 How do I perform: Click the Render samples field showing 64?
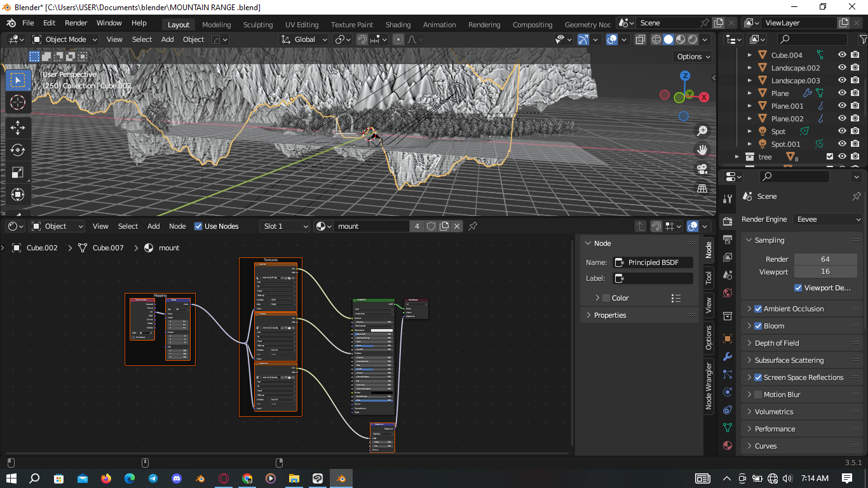click(825, 259)
